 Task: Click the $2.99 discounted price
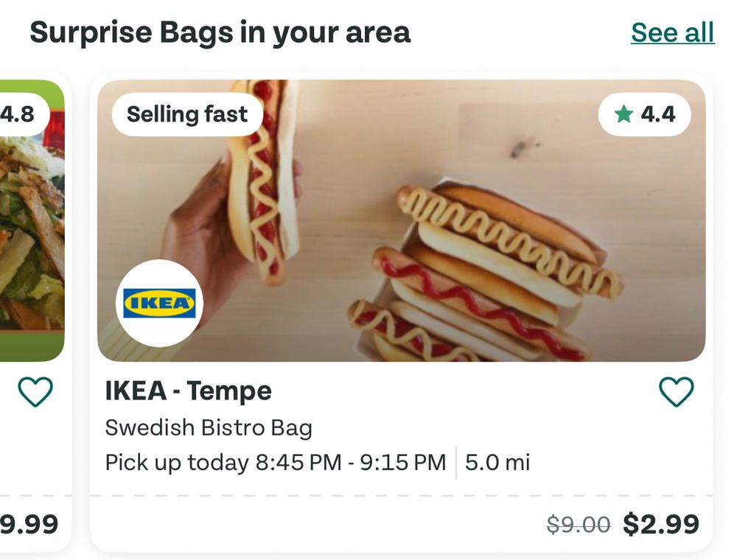point(662,523)
